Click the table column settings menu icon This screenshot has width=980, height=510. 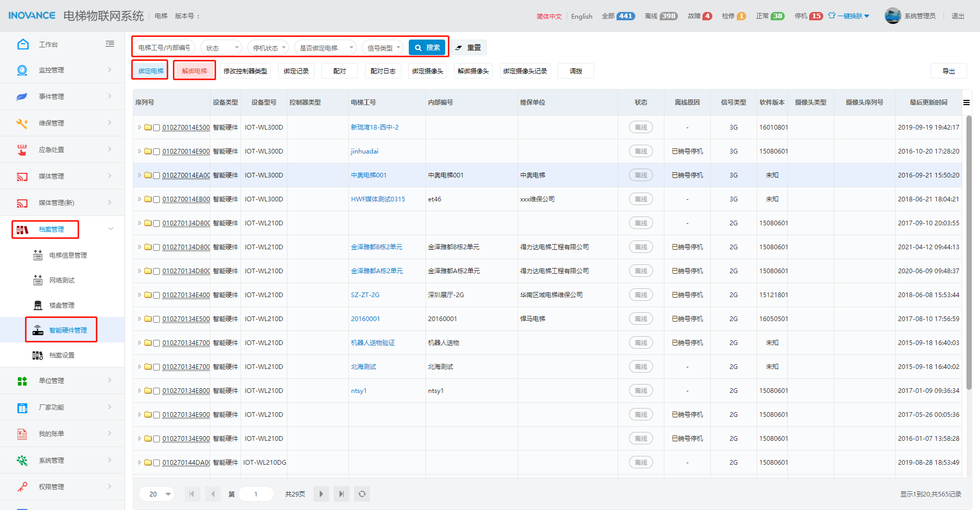click(966, 103)
